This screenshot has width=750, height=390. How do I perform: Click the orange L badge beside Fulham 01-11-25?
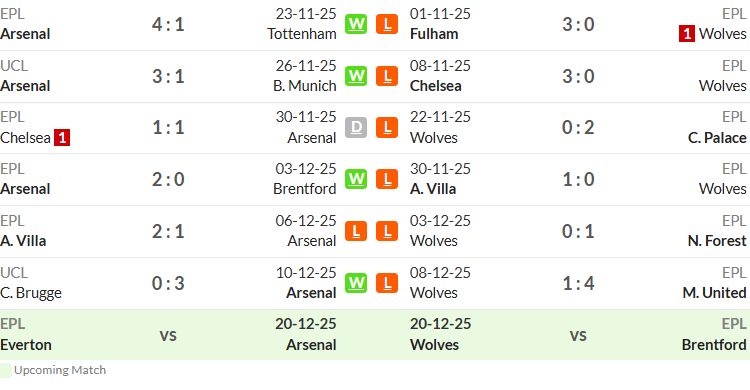click(x=387, y=24)
